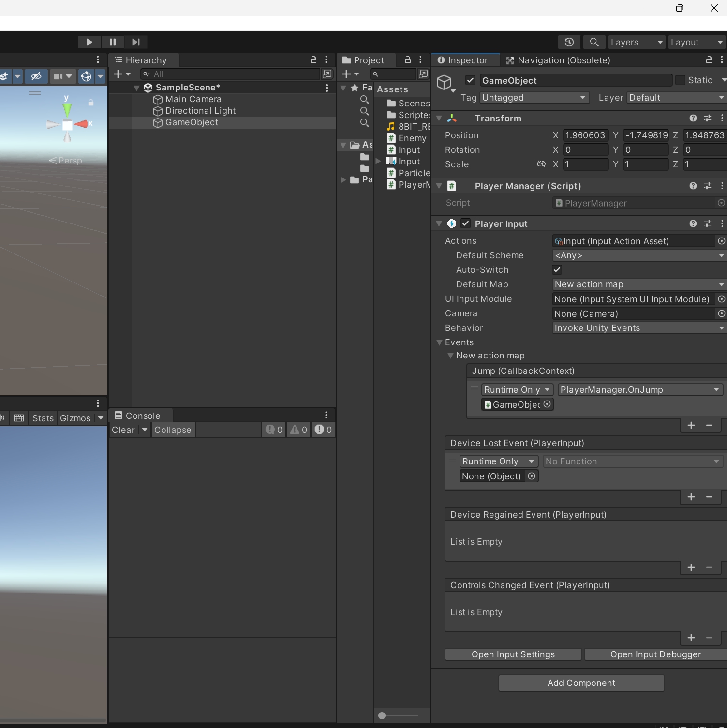Open the SampleScene row's three-dot menu
Image resolution: width=727 pixels, height=728 pixels.
pyautogui.click(x=327, y=88)
